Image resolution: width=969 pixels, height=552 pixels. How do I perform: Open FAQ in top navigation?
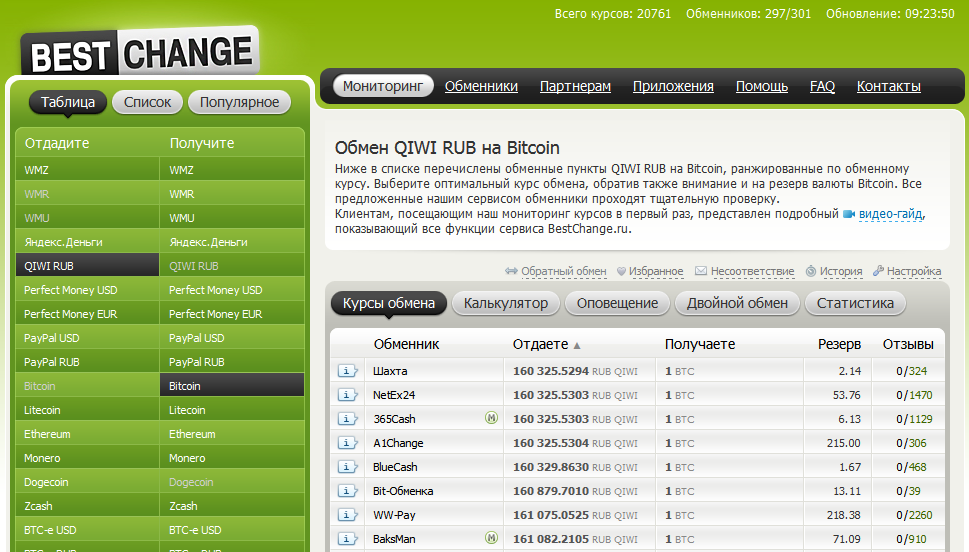pos(822,86)
